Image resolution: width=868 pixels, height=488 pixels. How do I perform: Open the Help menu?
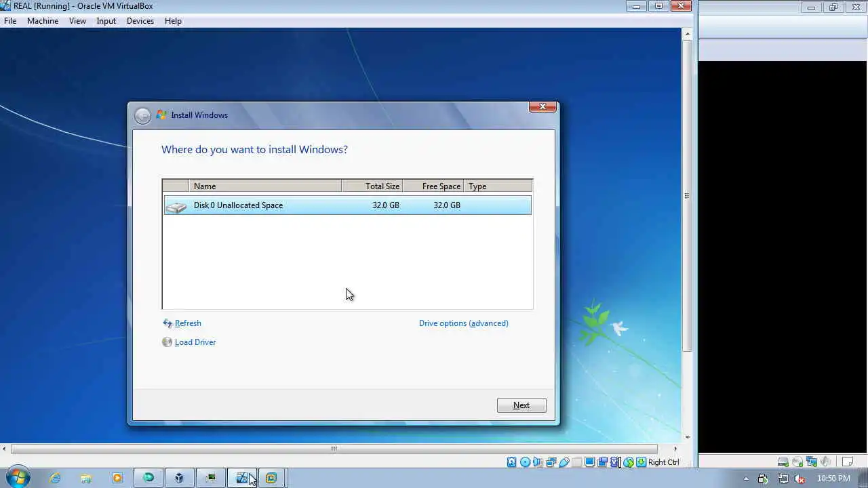point(173,21)
